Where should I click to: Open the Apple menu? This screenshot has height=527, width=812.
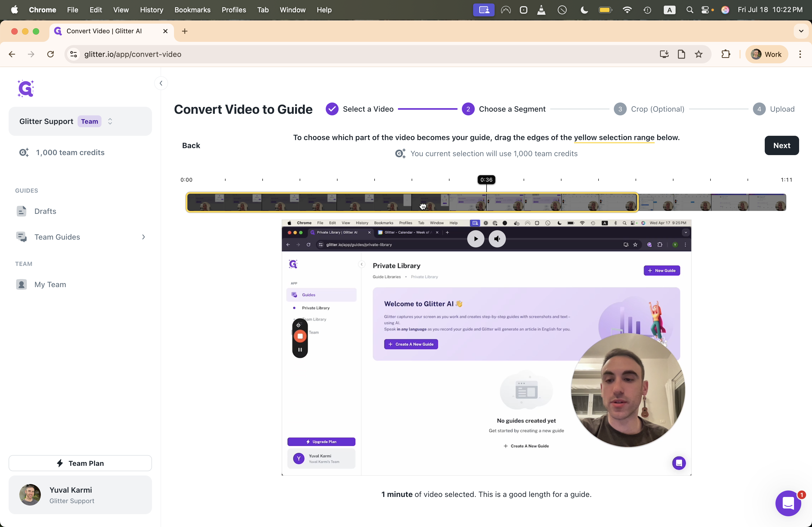coord(14,10)
